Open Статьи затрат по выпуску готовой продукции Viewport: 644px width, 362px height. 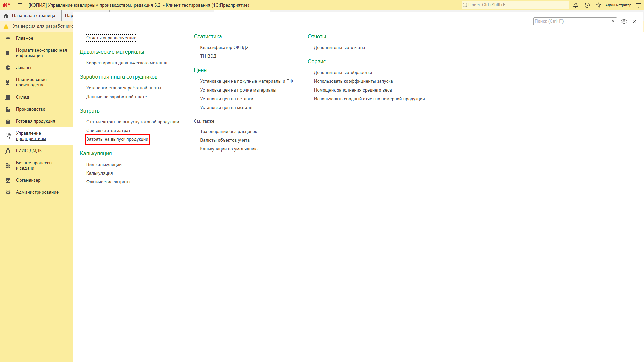pos(133,122)
